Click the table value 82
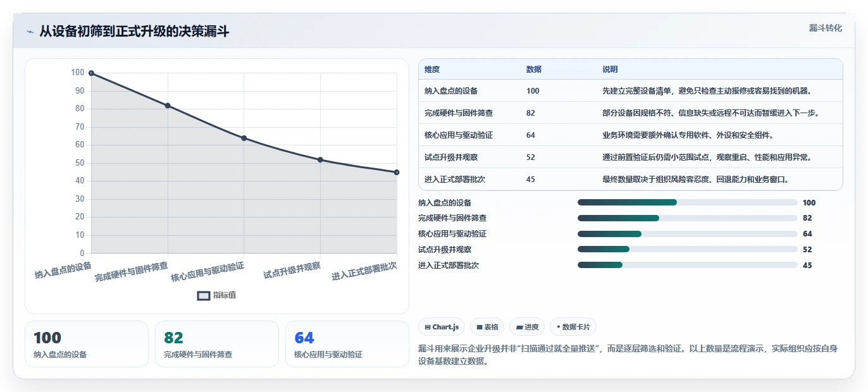Image resolution: width=868 pixels, height=392 pixels. [x=531, y=113]
